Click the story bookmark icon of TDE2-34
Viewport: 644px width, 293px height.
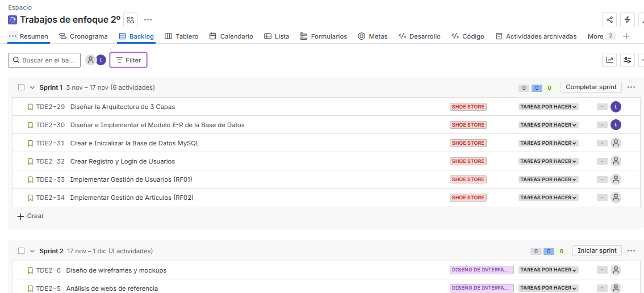tap(31, 198)
